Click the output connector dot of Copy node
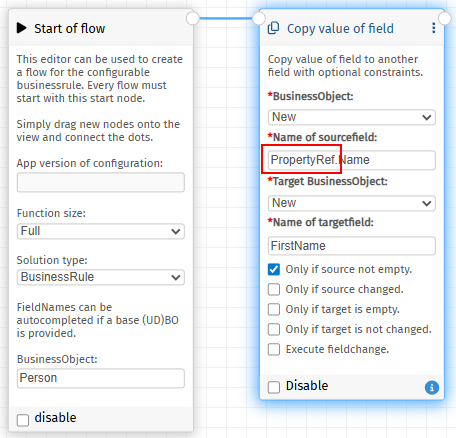 click(445, 18)
